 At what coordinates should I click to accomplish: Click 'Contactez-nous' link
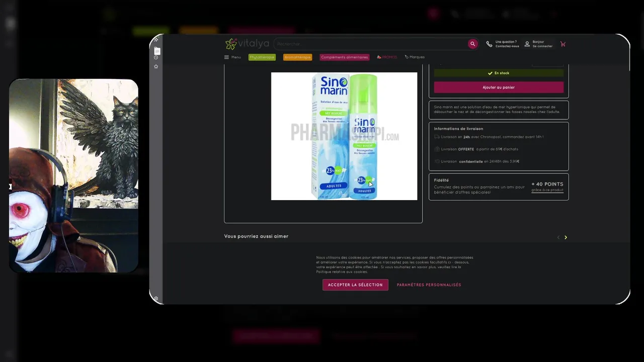coord(507,46)
